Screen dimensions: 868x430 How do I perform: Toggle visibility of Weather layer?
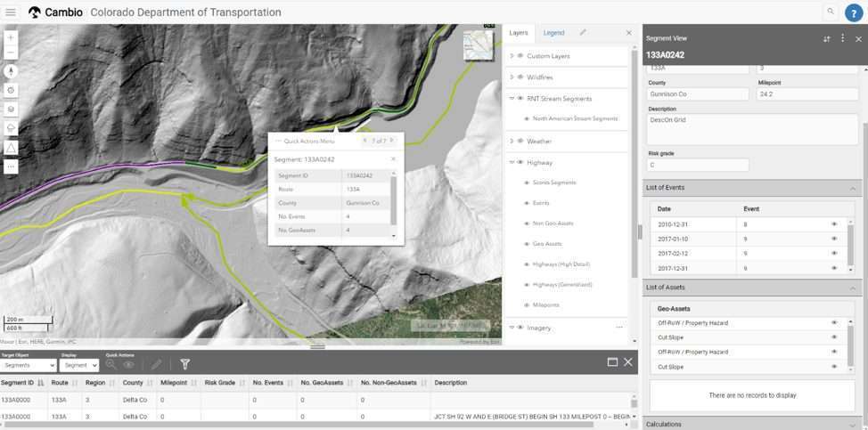tap(520, 141)
